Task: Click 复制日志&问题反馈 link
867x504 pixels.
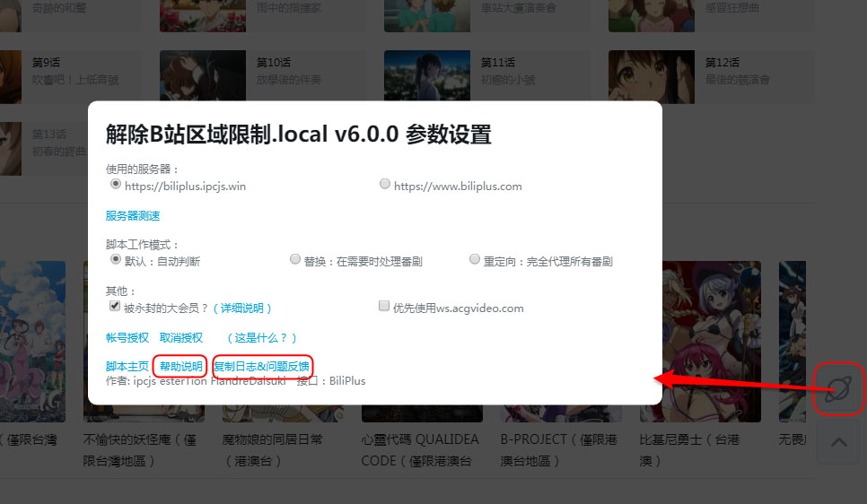Action: click(261, 366)
